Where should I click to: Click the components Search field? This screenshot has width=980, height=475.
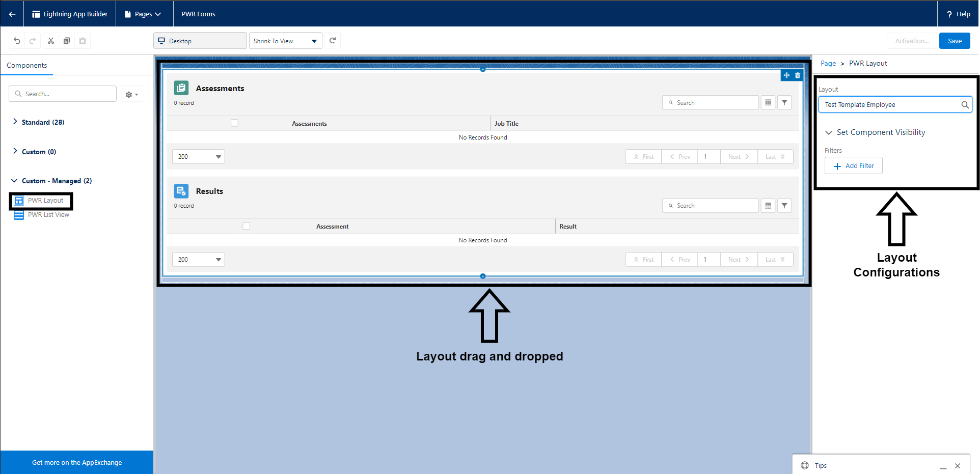click(63, 94)
